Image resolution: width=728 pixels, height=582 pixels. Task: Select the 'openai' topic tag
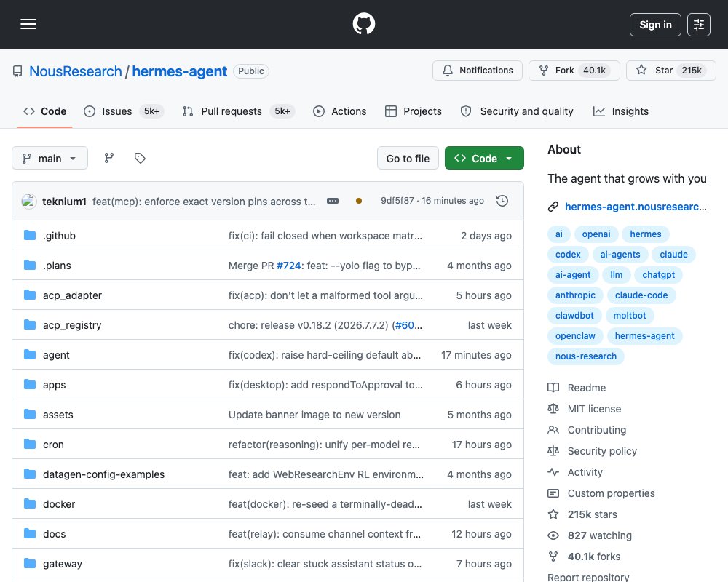click(596, 234)
